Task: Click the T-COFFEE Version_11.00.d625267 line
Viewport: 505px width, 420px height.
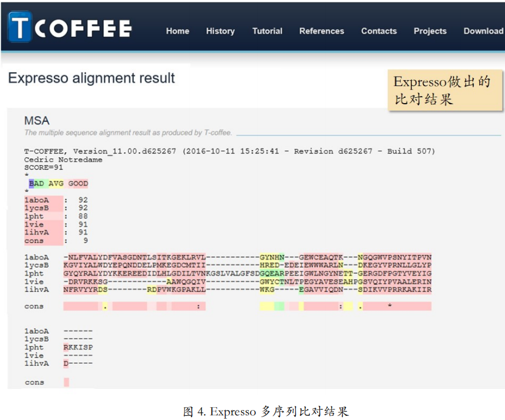Action: coord(230,151)
